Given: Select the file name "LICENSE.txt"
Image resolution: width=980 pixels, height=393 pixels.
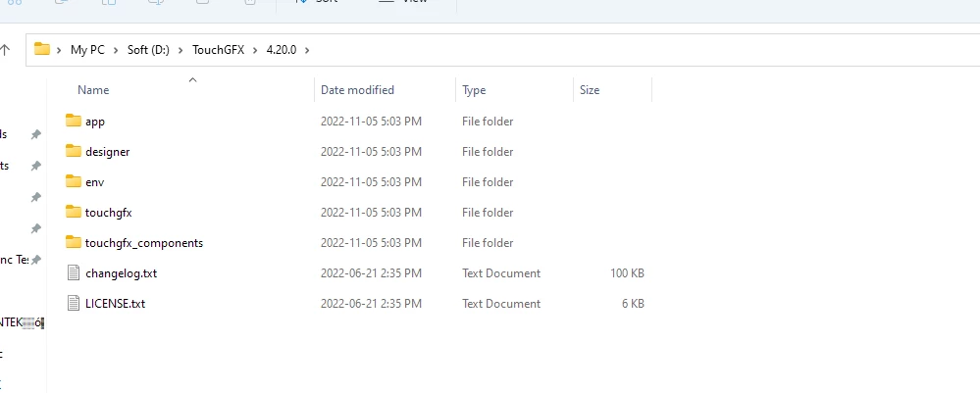Looking at the screenshot, I should point(115,304).
